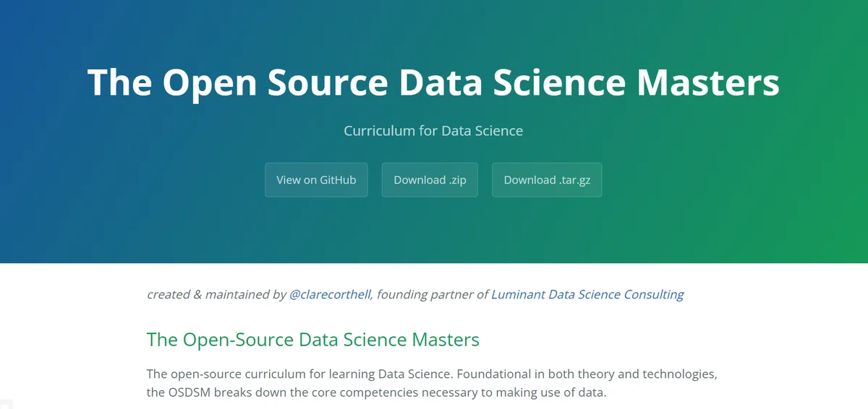Click the Curriculum for Data Science subtitle
The width and height of the screenshot is (868, 409).
[433, 131]
